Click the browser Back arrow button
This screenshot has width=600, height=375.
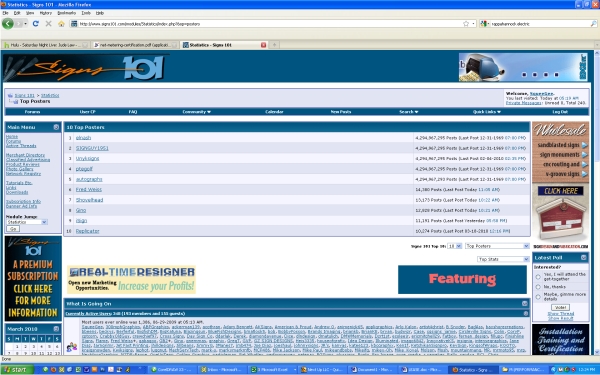pyautogui.click(x=8, y=24)
